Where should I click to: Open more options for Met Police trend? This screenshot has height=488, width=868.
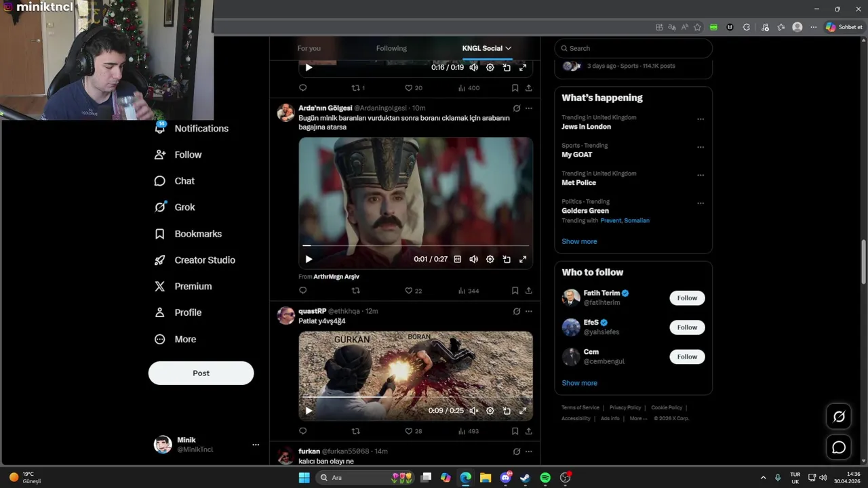click(x=701, y=175)
